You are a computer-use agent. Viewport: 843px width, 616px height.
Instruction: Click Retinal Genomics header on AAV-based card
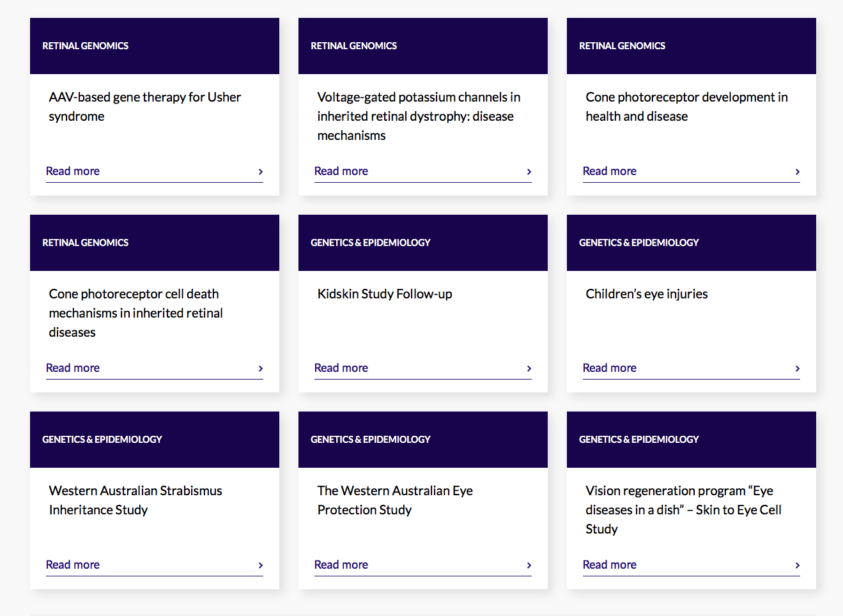(x=86, y=46)
